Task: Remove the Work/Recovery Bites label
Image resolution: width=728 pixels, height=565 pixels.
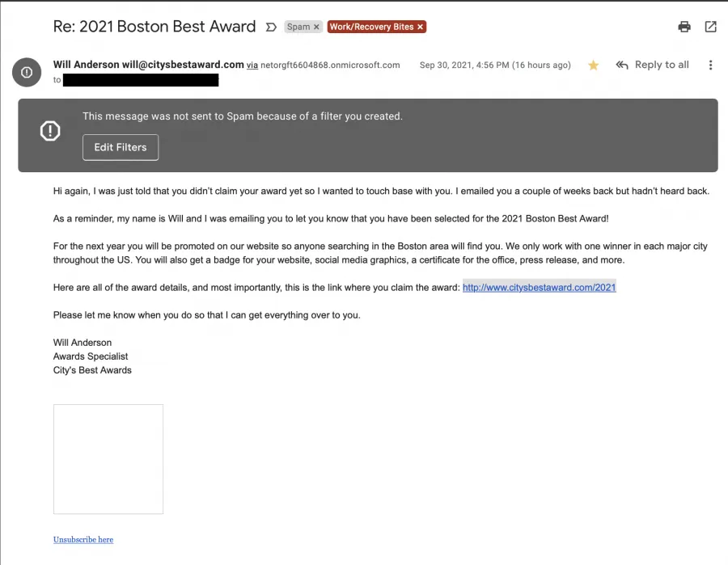Action: coord(420,27)
